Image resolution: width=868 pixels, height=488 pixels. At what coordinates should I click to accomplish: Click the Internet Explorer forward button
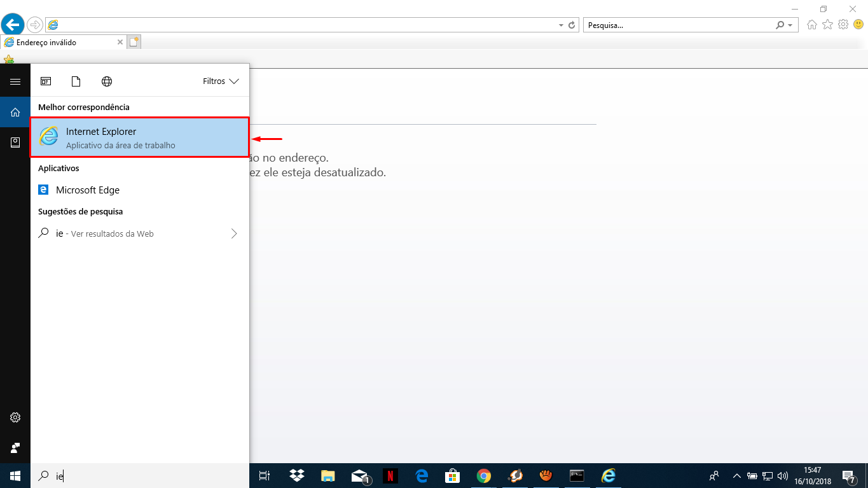(x=34, y=25)
